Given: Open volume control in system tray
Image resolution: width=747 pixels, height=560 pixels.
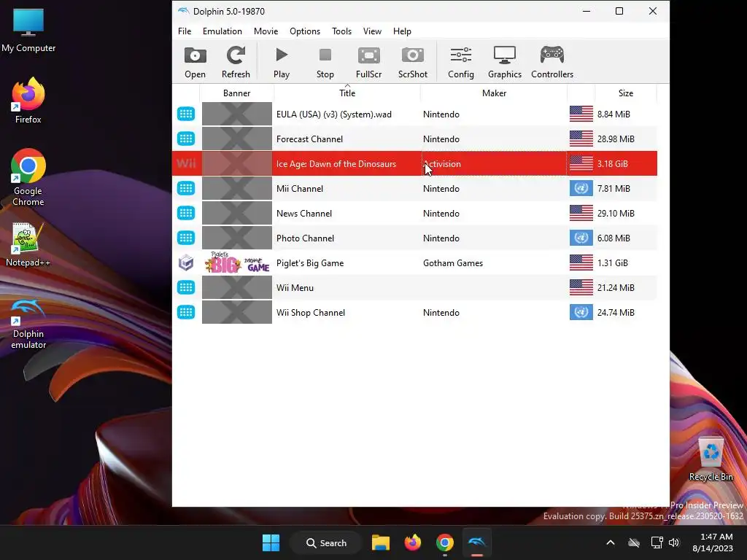Looking at the screenshot, I should pyautogui.click(x=673, y=542).
